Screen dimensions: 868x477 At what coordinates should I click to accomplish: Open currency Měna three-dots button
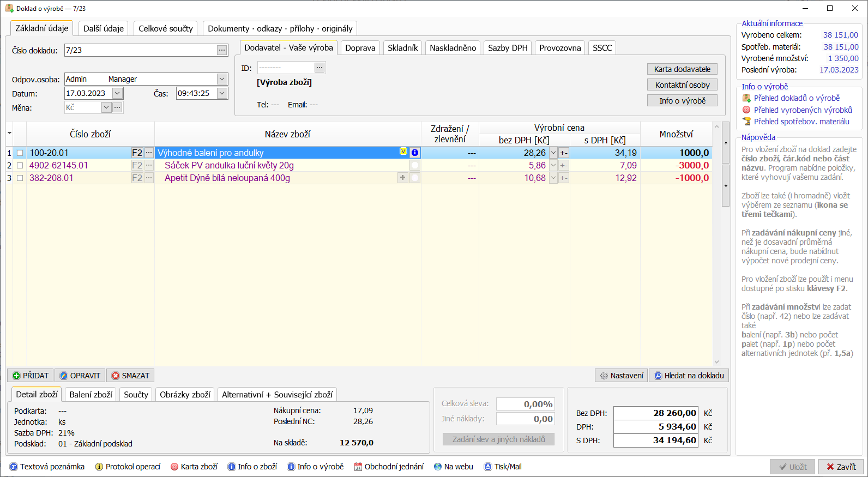(x=117, y=107)
